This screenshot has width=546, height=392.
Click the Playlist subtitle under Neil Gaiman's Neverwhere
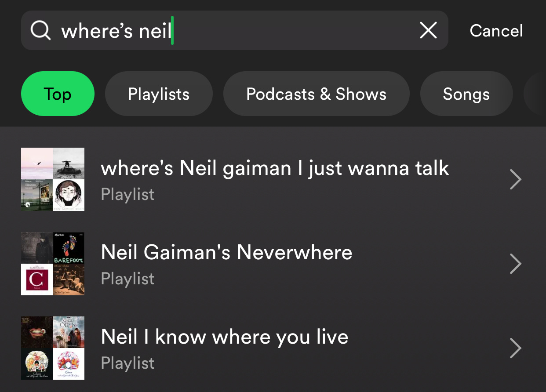point(127,279)
